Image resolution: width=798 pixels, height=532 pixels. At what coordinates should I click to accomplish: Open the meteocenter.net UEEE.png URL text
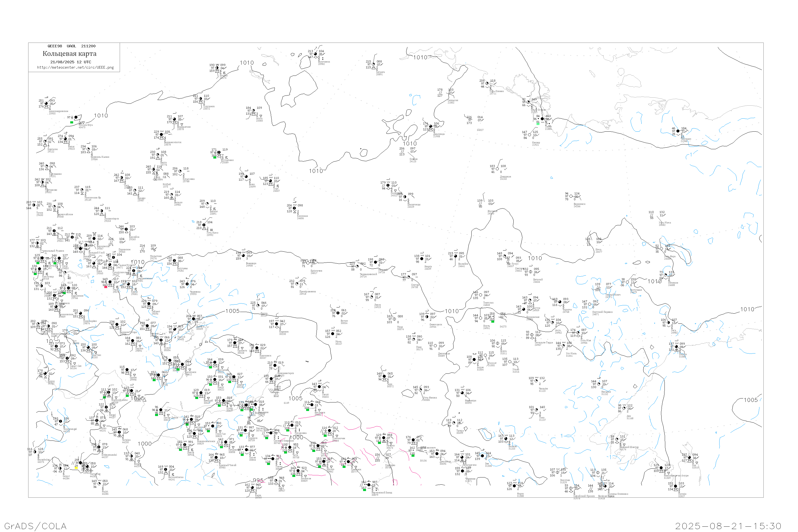click(x=75, y=68)
